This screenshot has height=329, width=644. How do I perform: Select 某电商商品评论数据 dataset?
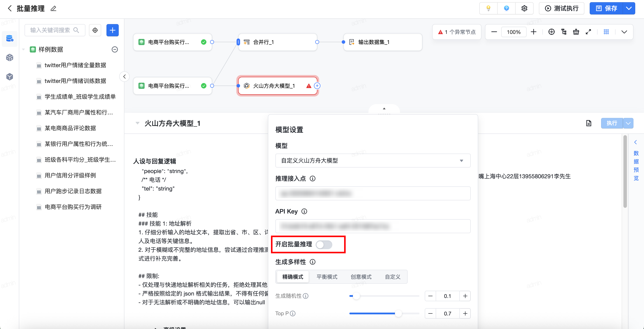(x=70, y=128)
